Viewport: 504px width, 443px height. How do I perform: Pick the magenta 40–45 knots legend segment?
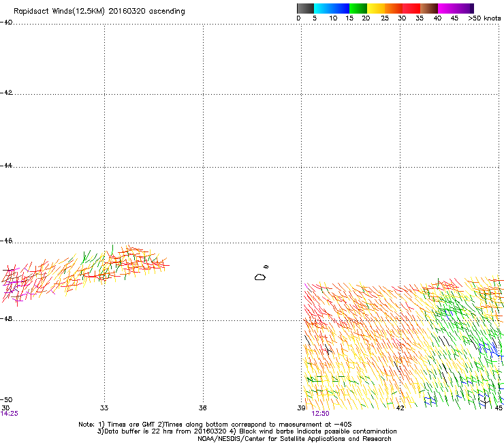447,8
